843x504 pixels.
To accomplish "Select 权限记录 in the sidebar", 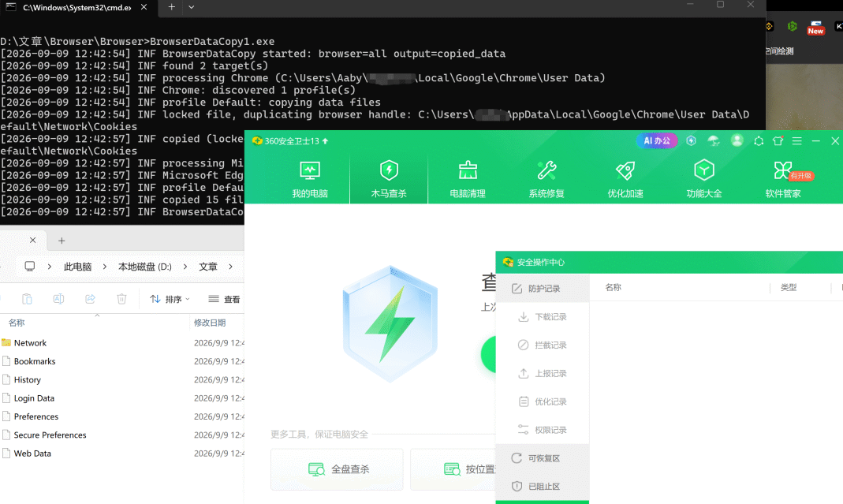I will tap(543, 430).
